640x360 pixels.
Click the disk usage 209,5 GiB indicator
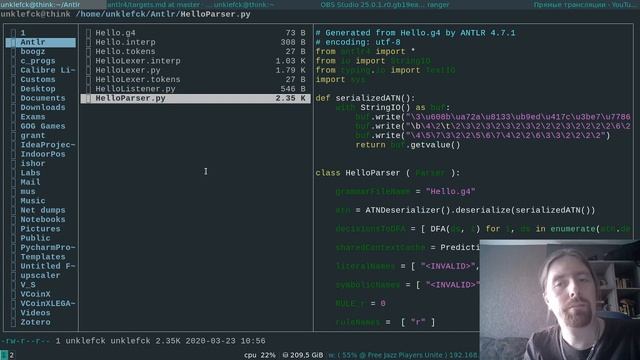[x=303, y=355]
